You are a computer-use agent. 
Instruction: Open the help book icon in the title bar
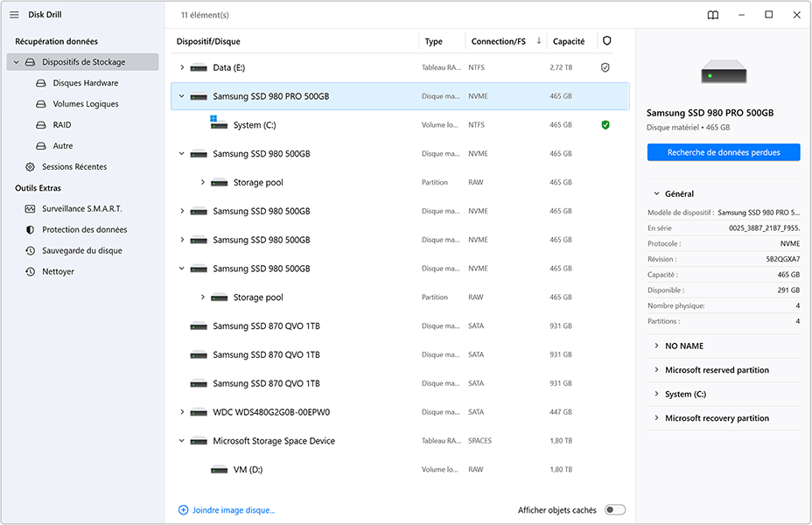(713, 15)
